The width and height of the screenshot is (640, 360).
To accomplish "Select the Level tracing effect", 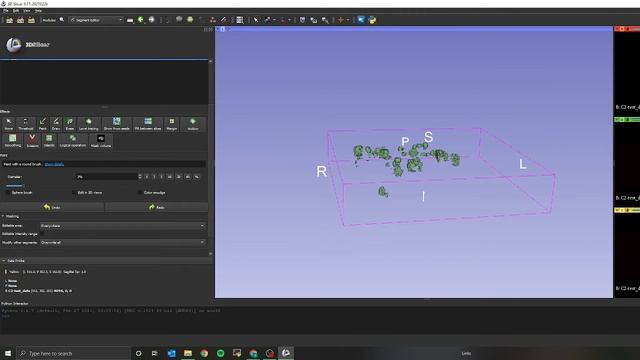I will pos(89,124).
